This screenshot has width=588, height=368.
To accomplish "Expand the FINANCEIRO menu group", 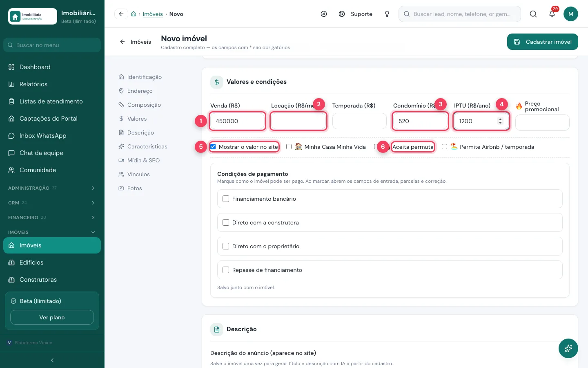I will coord(52,218).
